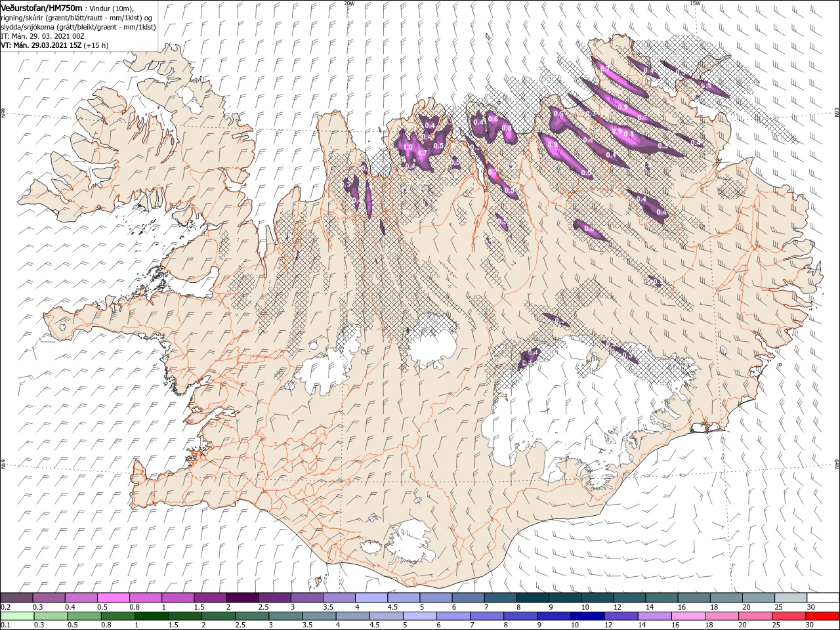Pick lower-row light green swatch at 0.3
This screenshot has width=840, height=630.
[x=50, y=616]
